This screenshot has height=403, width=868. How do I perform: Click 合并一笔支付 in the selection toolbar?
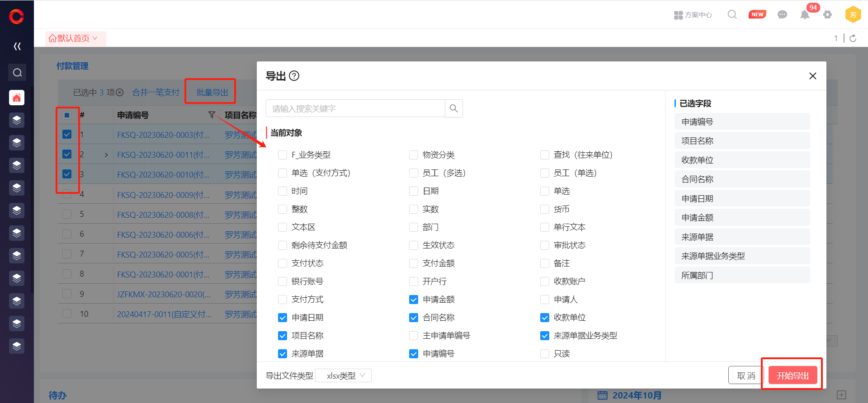pyautogui.click(x=156, y=93)
